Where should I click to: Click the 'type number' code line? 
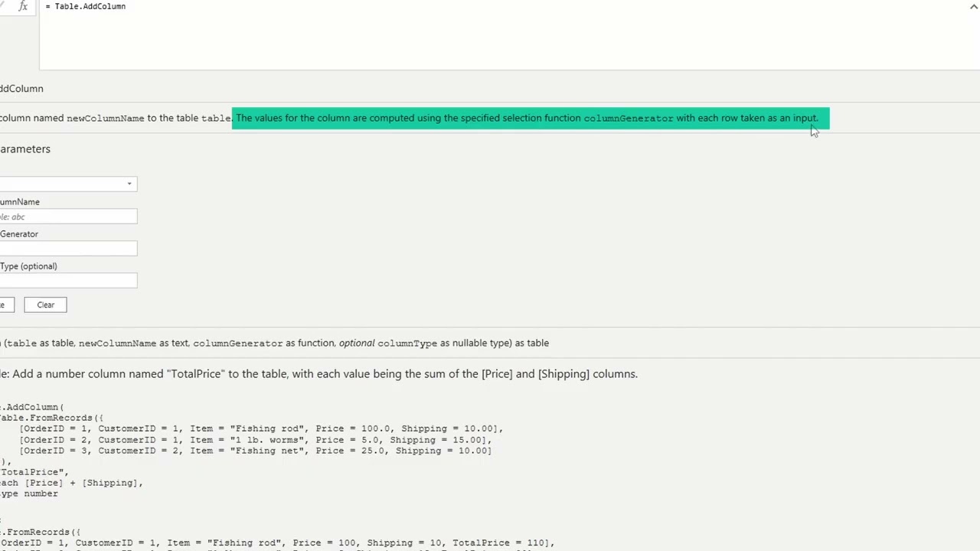[29, 494]
